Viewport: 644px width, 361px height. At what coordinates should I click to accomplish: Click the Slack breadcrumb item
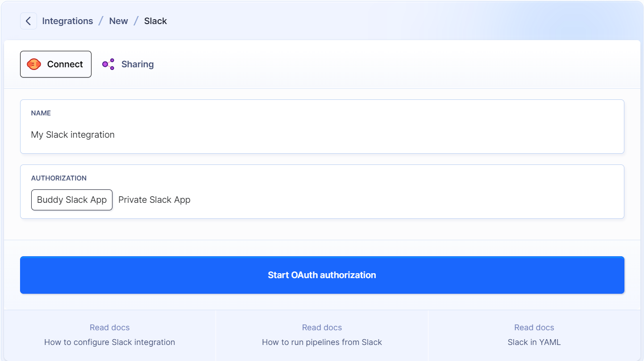pyautogui.click(x=155, y=21)
